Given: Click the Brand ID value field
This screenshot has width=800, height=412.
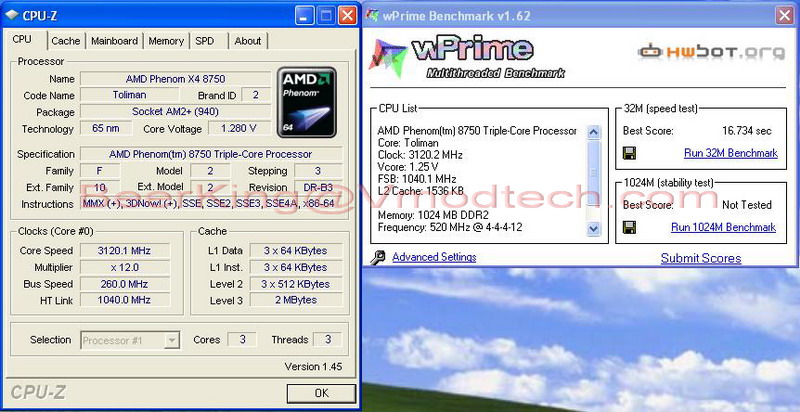Looking at the screenshot, I should [x=256, y=95].
